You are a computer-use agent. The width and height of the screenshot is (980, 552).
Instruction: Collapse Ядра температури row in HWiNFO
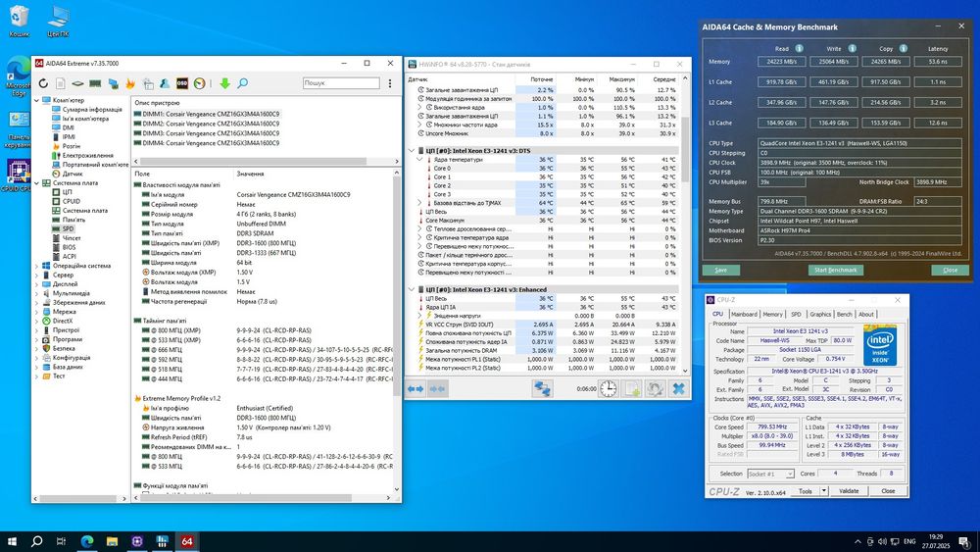click(420, 160)
